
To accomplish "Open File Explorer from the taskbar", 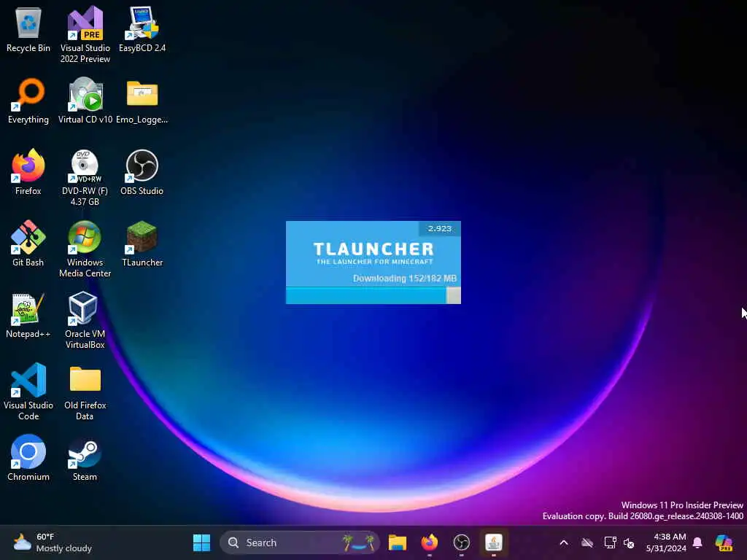I will 398,542.
